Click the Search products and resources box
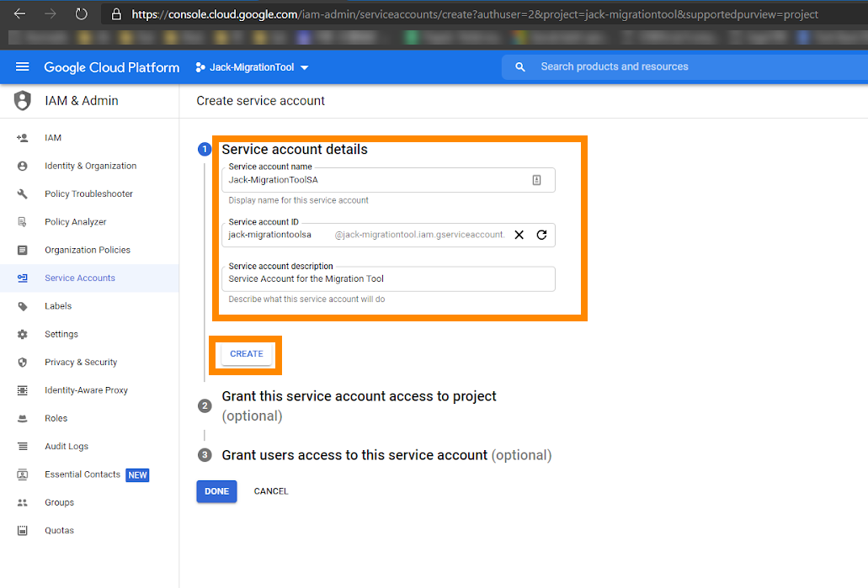 click(684, 67)
